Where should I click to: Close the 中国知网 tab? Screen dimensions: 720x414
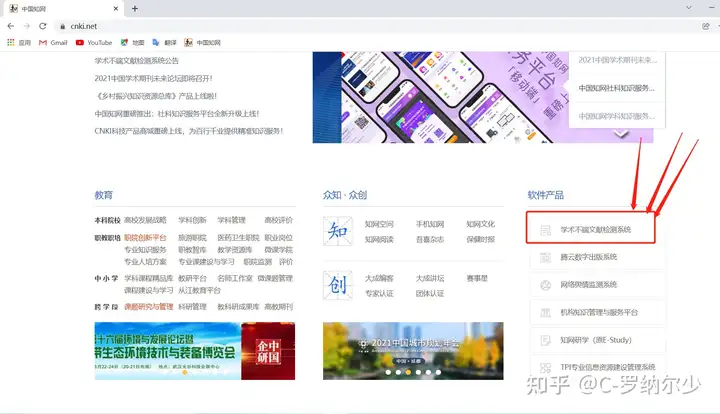coord(116,8)
